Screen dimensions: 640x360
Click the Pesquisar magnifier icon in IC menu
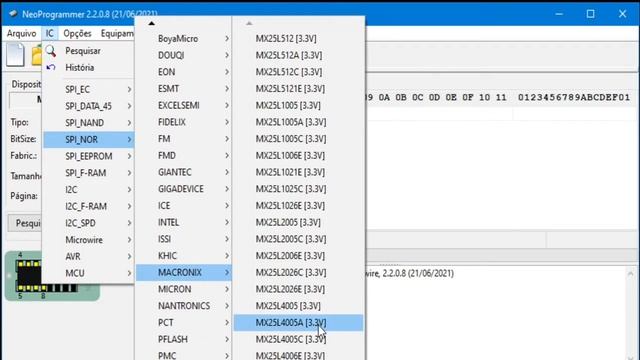point(51,51)
